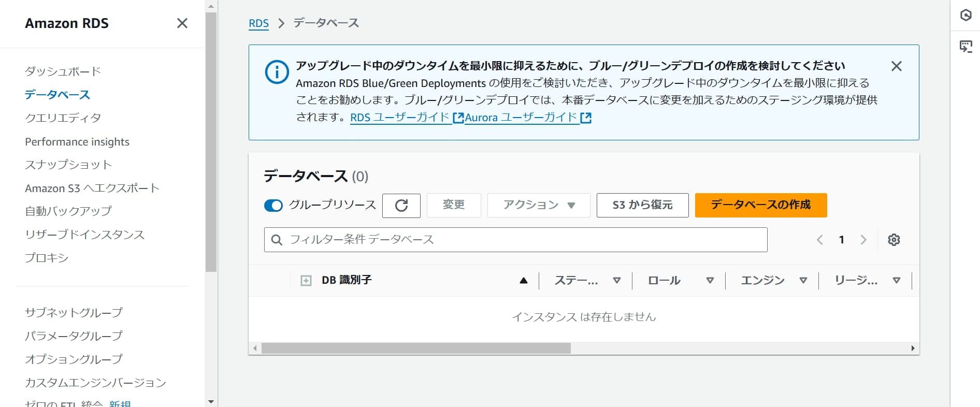This screenshot has width=980, height=407.
Task: Click the table horizontal scrollbar thumb
Action: point(416,348)
